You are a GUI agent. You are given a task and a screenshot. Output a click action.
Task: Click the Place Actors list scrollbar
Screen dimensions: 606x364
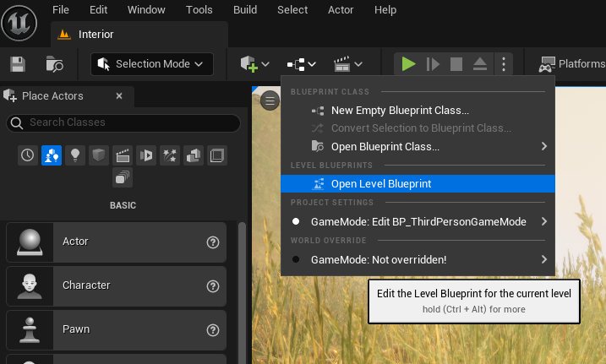click(242, 292)
